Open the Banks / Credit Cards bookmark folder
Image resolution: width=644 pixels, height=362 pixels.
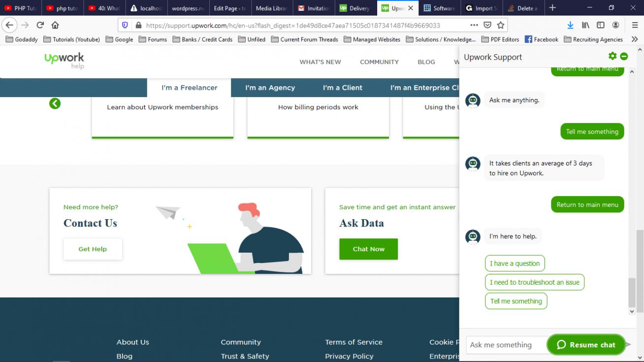point(202,39)
